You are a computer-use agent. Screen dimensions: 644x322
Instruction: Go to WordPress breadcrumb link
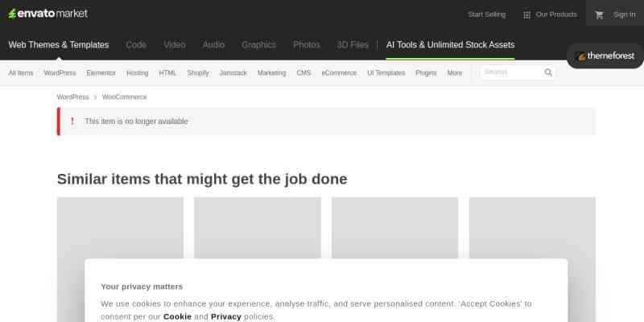[72, 97]
